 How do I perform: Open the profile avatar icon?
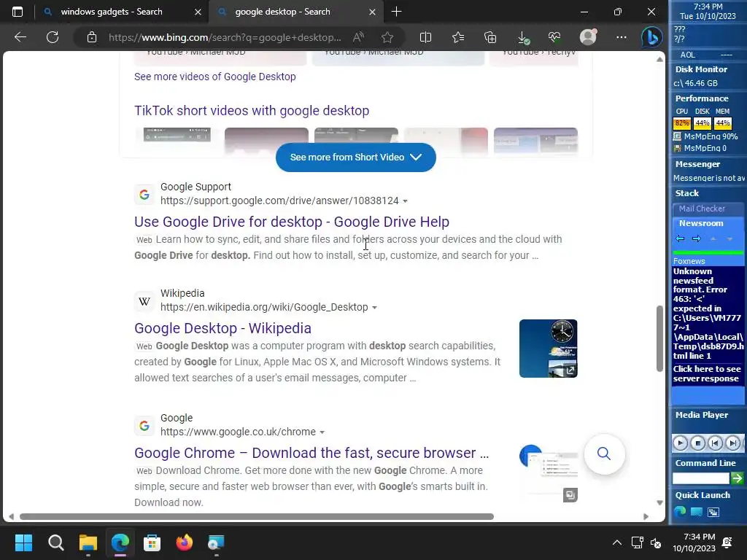588,37
